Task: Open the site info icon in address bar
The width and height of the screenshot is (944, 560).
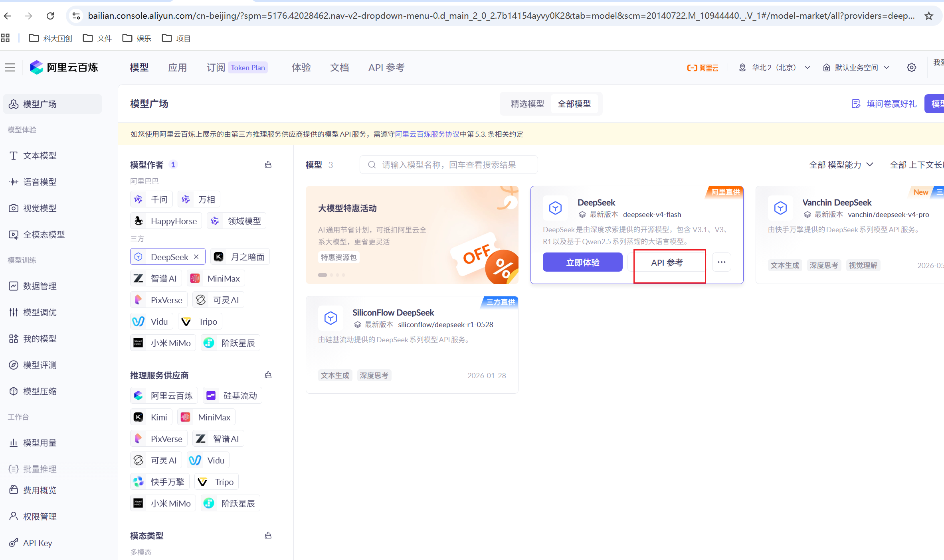Action: click(76, 16)
